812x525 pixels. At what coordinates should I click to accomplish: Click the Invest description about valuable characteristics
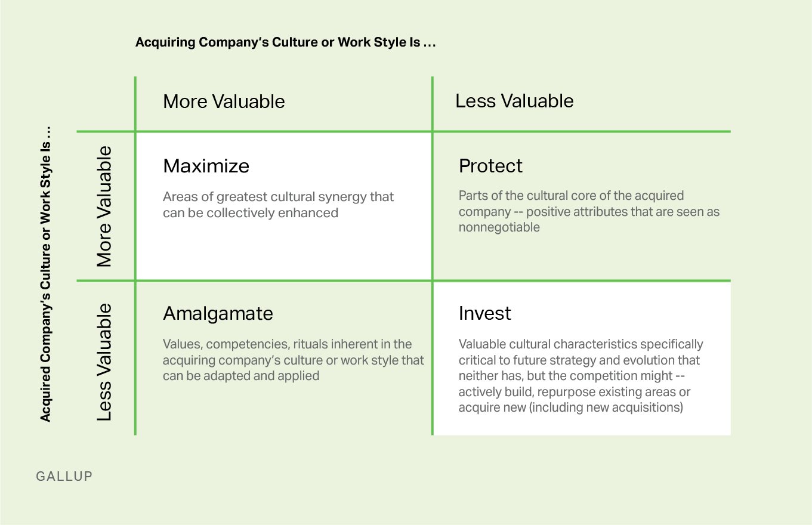point(581,376)
